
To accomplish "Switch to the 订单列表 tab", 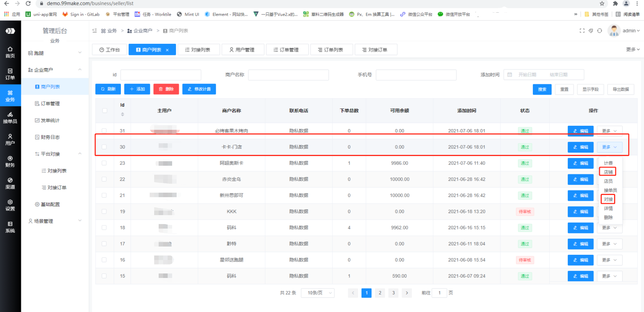I will coord(331,50).
